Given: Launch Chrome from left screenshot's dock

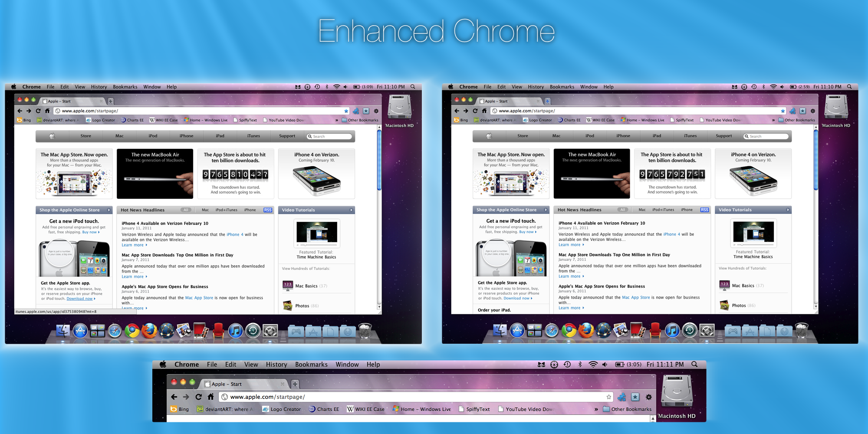Looking at the screenshot, I should [132, 331].
